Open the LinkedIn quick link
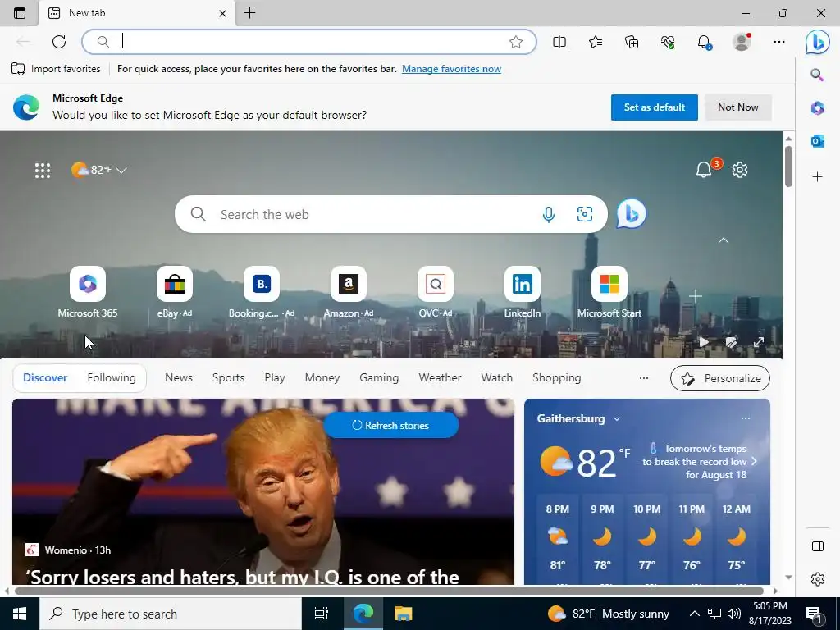840x630 pixels. [523, 292]
